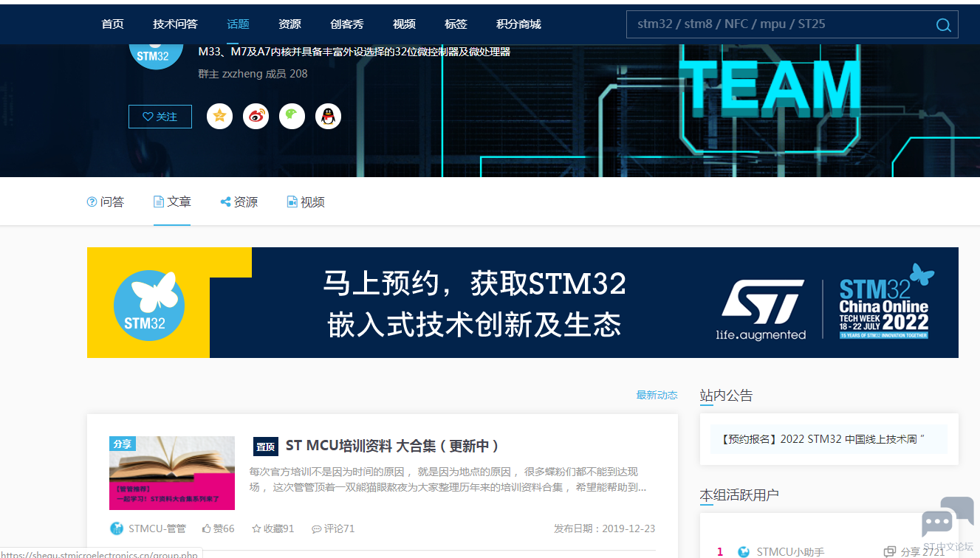Switch to the 问答 tab
Screen dimensions: 980x558
click(106, 201)
